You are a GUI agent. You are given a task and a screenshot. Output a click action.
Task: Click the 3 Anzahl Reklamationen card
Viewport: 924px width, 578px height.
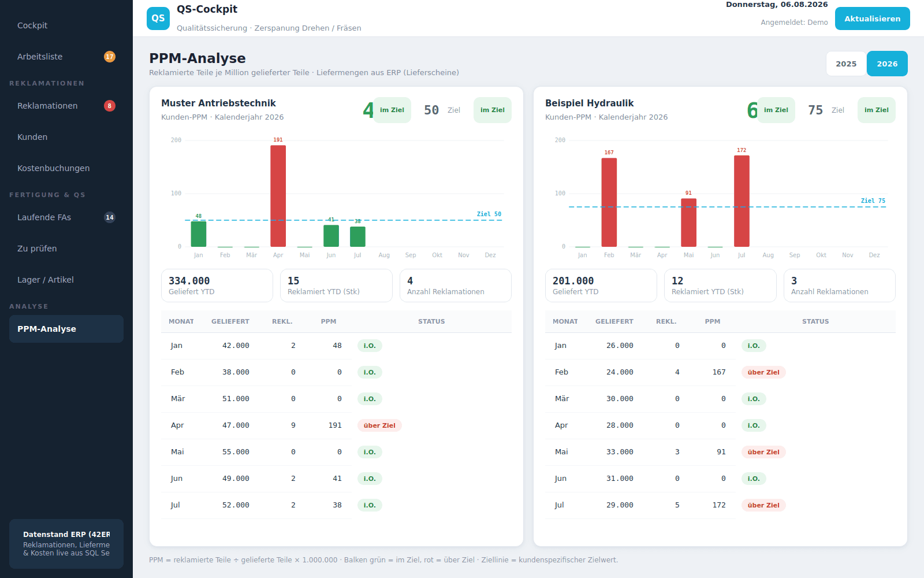[840, 286]
